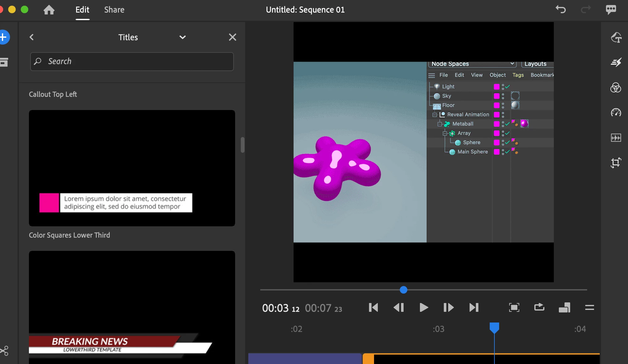628x364 pixels.
Task: Open the Transitions lightning icon
Action: tap(615, 62)
